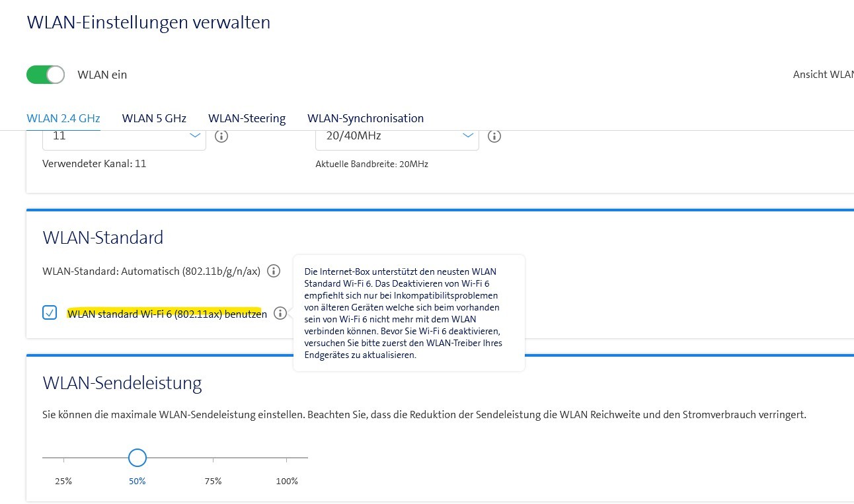Screen dimensions: 854x504
Task: Set transmit power to 25% mark
Action: click(x=63, y=457)
